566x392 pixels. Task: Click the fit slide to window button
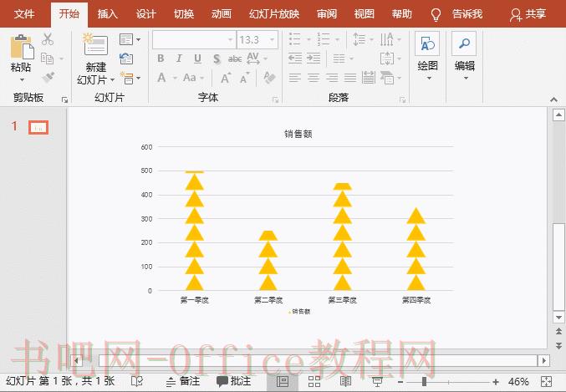(547, 381)
